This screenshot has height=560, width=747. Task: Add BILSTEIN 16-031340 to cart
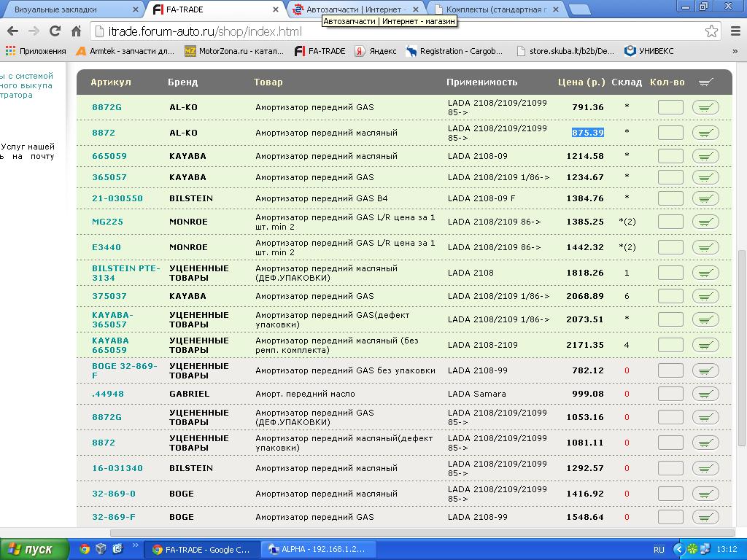[x=705, y=468]
